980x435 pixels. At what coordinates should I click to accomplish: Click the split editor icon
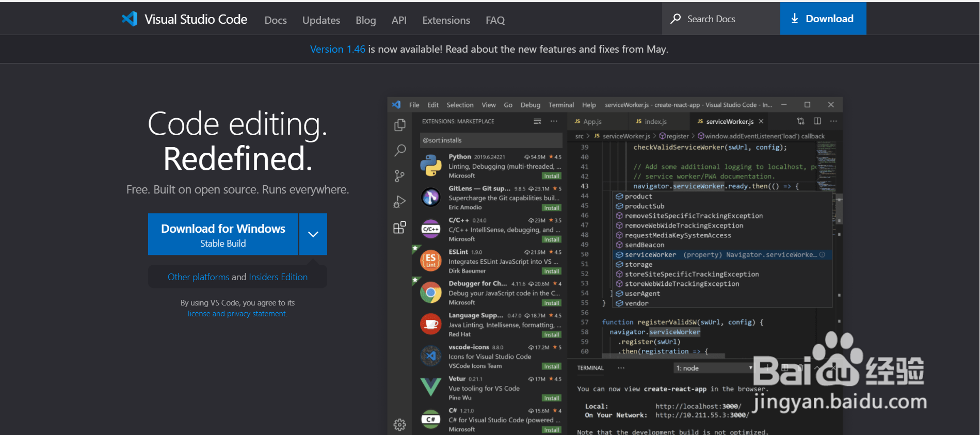(x=817, y=121)
